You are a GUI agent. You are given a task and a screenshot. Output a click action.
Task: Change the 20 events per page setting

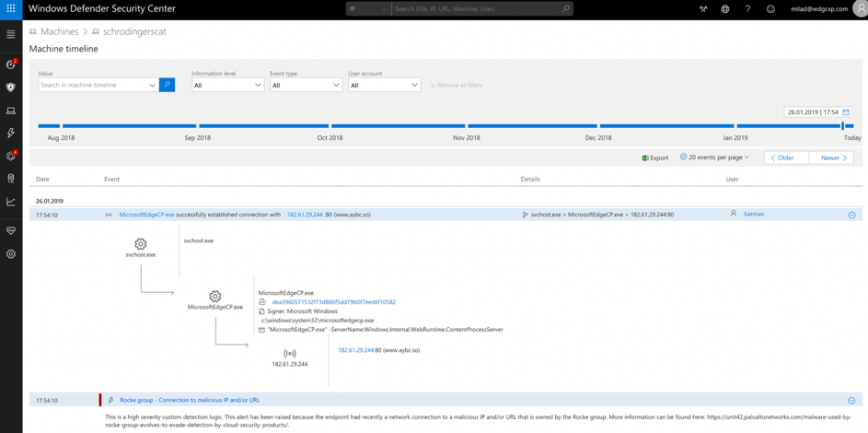coord(714,158)
